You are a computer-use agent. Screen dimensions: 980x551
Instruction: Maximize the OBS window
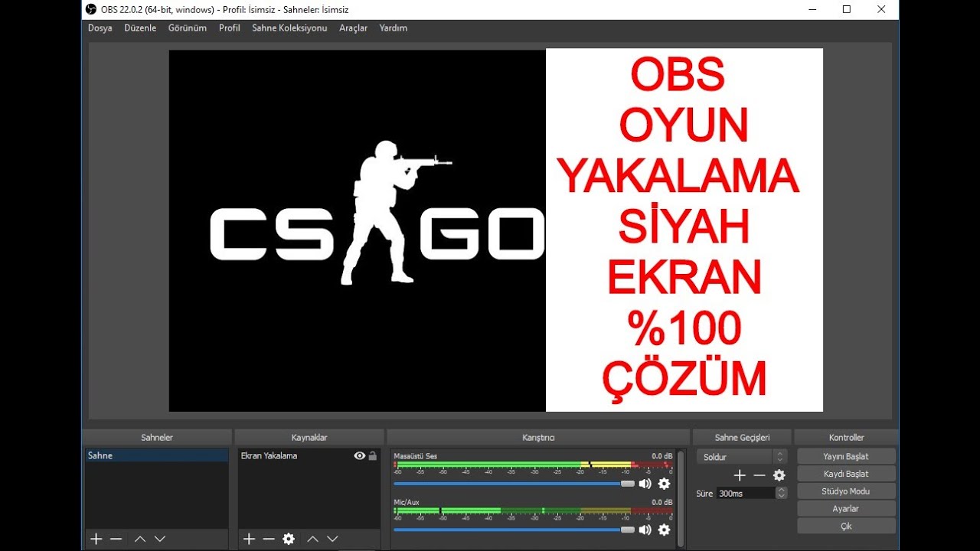click(846, 9)
